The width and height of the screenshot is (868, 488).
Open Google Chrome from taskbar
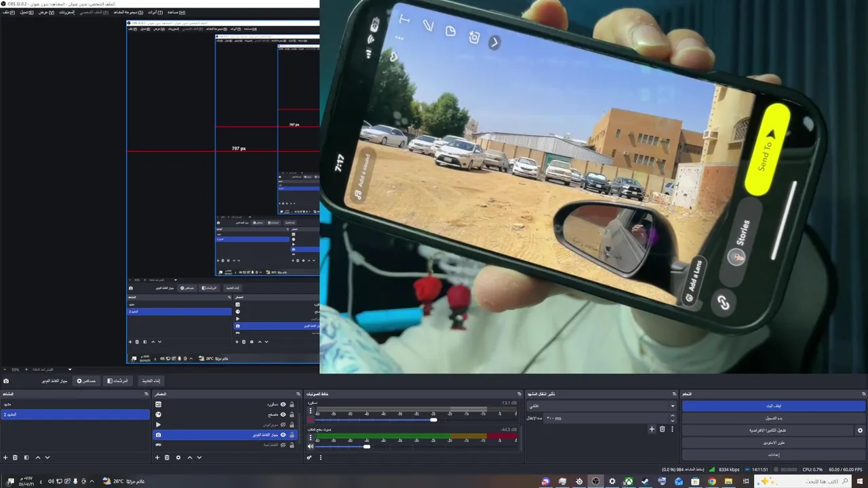pyautogui.click(x=711, y=481)
